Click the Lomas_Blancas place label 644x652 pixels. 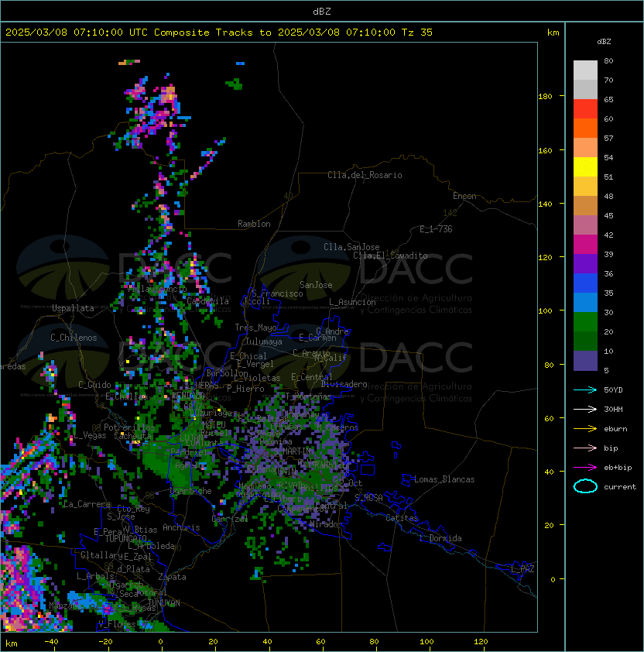point(444,479)
